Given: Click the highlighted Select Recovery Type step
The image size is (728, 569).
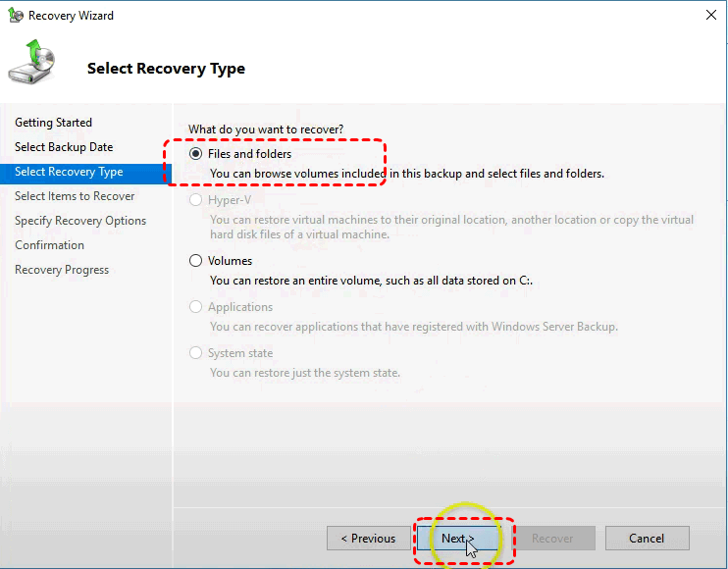Looking at the screenshot, I should 69,172.
